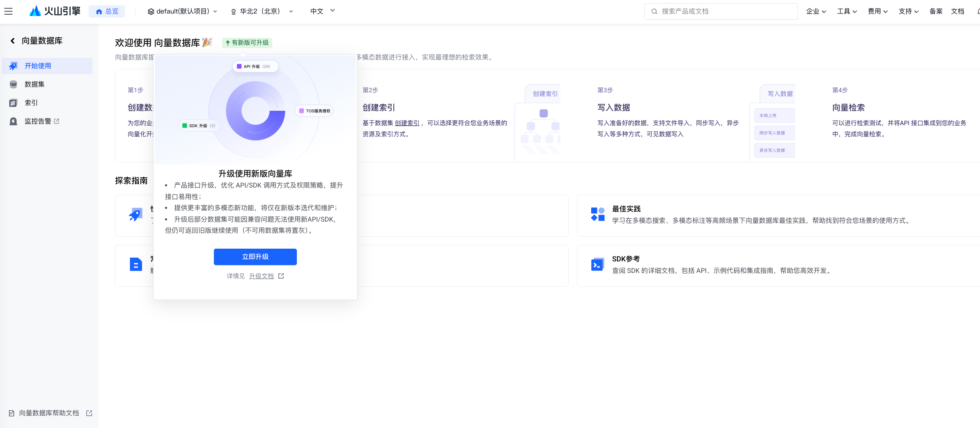Click the 创建索引 step 2 heading
The image size is (980, 428).
pyautogui.click(x=379, y=108)
